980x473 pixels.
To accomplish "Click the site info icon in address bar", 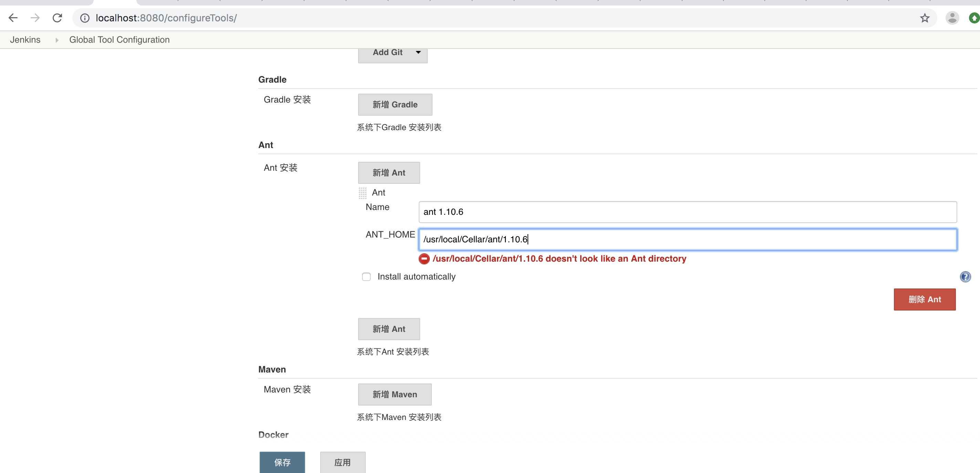I will (x=85, y=18).
